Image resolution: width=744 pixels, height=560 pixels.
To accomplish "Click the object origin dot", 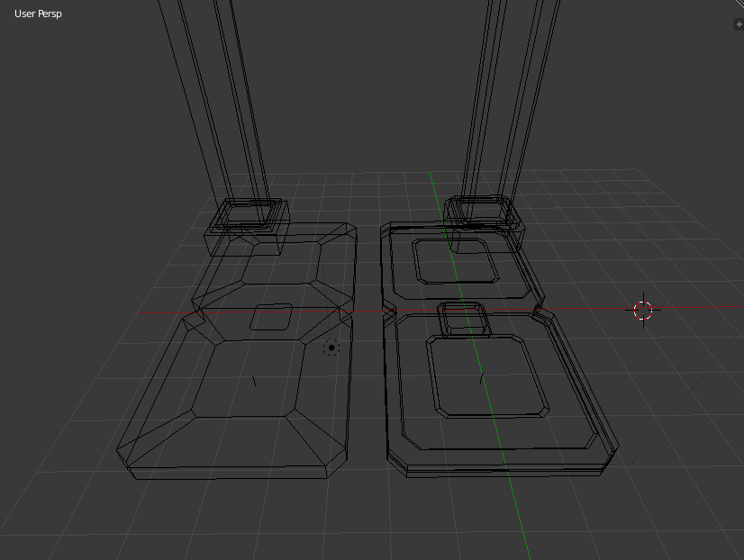I will pyautogui.click(x=331, y=348).
